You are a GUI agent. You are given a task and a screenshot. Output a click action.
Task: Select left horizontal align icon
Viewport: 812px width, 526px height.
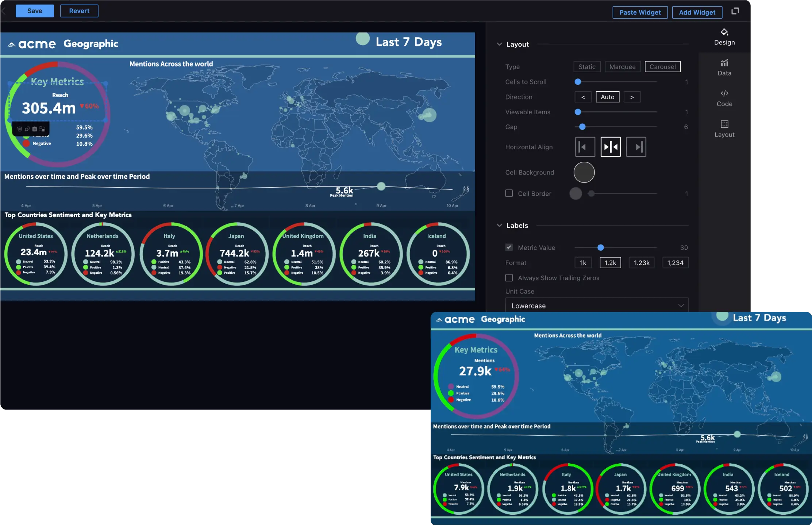[x=585, y=147]
